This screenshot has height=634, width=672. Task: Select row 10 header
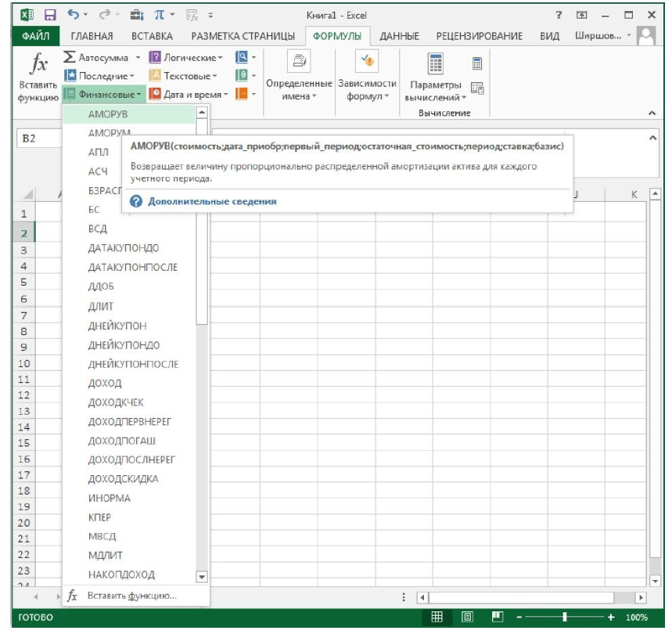[x=24, y=364]
